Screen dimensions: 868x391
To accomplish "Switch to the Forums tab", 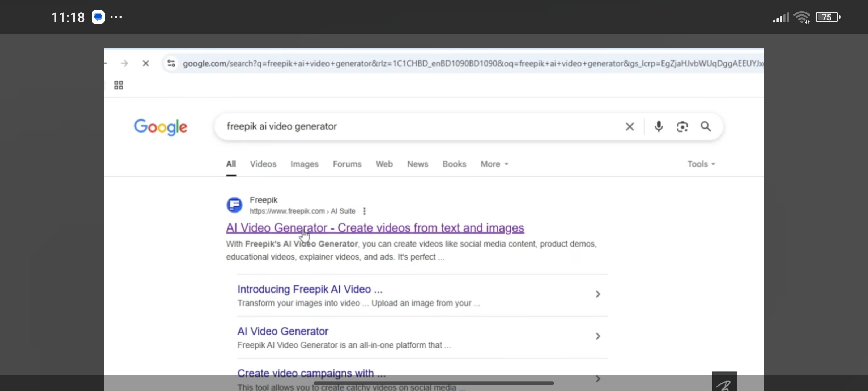I will coord(347,164).
